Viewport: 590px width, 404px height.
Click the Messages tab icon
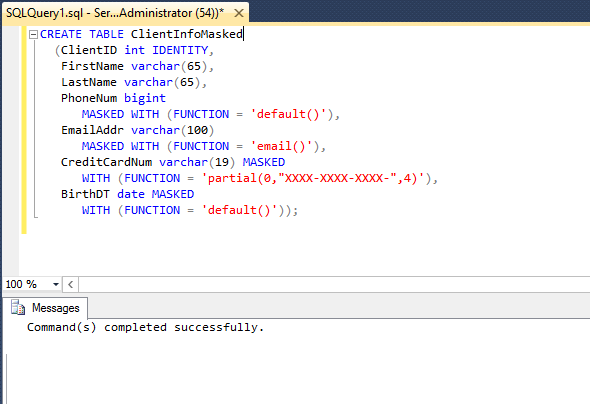coord(18,307)
